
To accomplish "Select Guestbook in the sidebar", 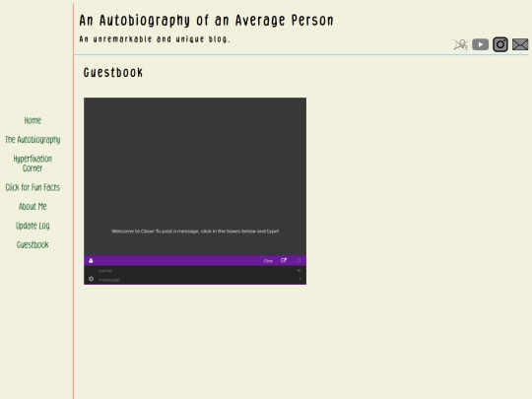I will 33,244.
